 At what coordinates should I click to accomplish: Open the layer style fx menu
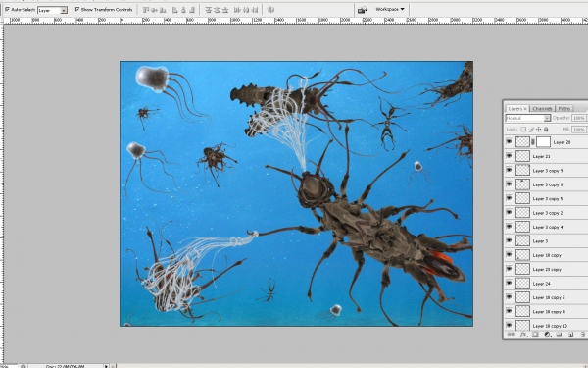coord(523,334)
